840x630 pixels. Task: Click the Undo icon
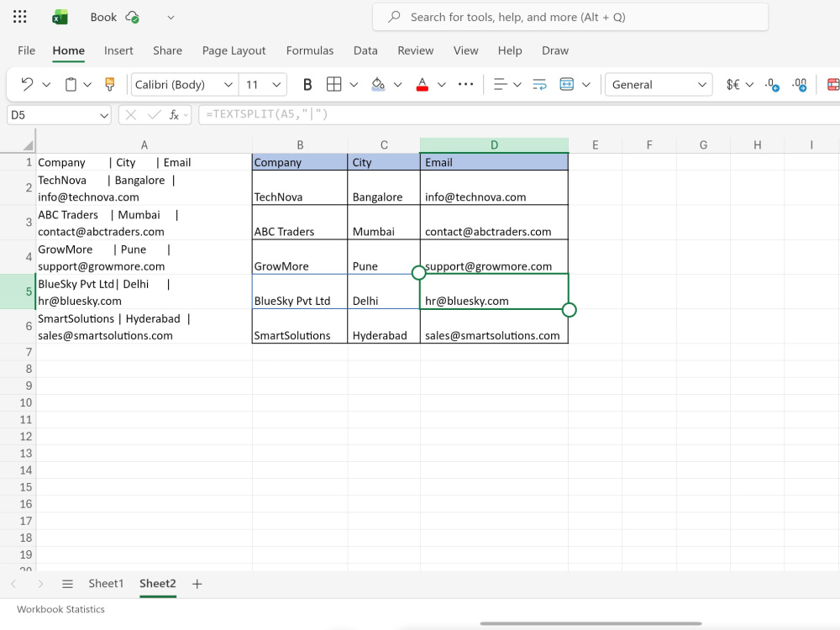[x=27, y=84]
